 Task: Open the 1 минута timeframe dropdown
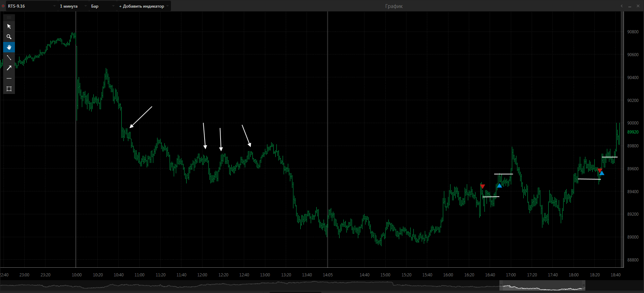click(73, 6)
